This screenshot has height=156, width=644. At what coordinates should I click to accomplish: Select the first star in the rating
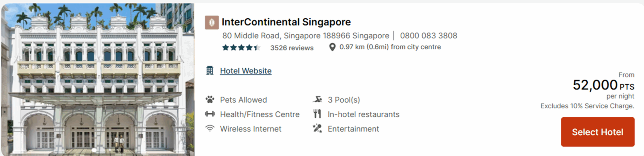(x=225, y=48)
